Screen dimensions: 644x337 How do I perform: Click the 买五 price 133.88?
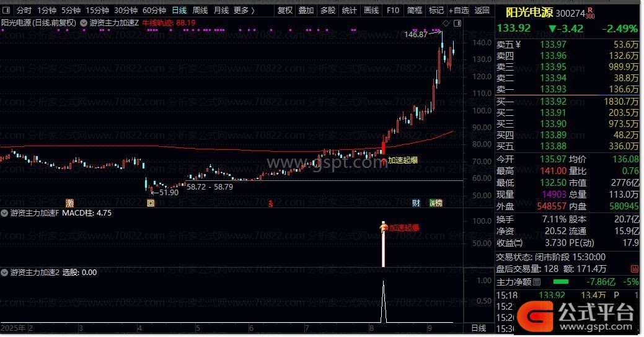click(x=553, y=146)
